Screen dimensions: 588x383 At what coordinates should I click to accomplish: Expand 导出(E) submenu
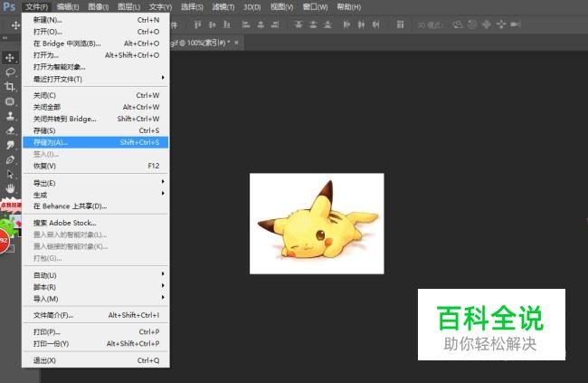[x=95, y=183]
